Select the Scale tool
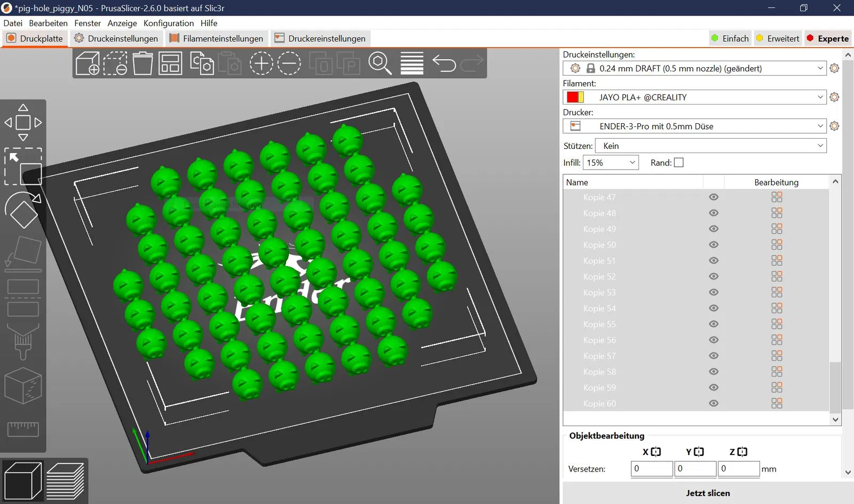Image resolution: width=854 pixels, height=504 pixels. [x=23, y=166]
